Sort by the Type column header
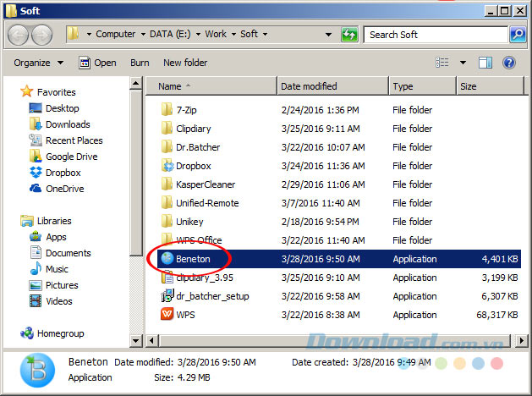The height and width of the screenshot is (396, 532). coord(422,86)
